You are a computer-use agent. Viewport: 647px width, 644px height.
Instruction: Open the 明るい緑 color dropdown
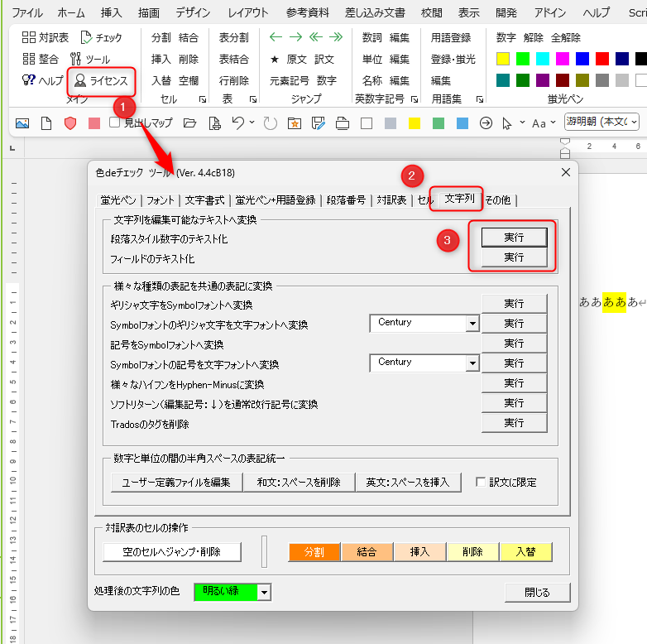point(264,592)
